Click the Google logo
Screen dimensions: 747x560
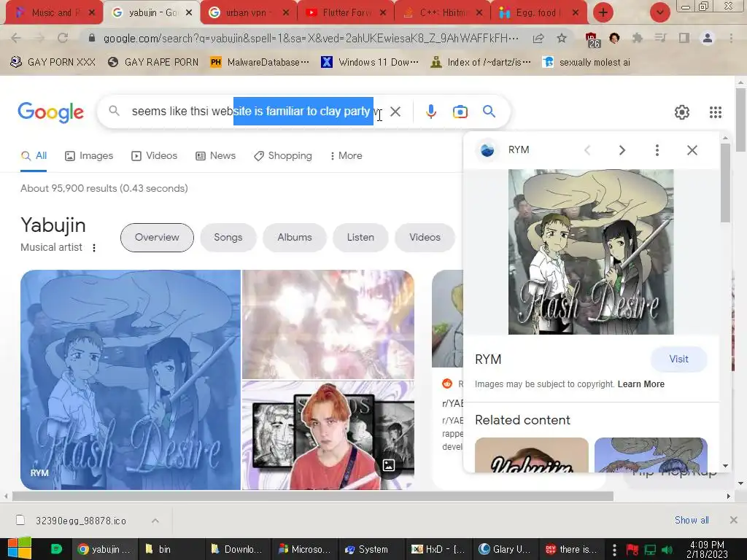51,112
